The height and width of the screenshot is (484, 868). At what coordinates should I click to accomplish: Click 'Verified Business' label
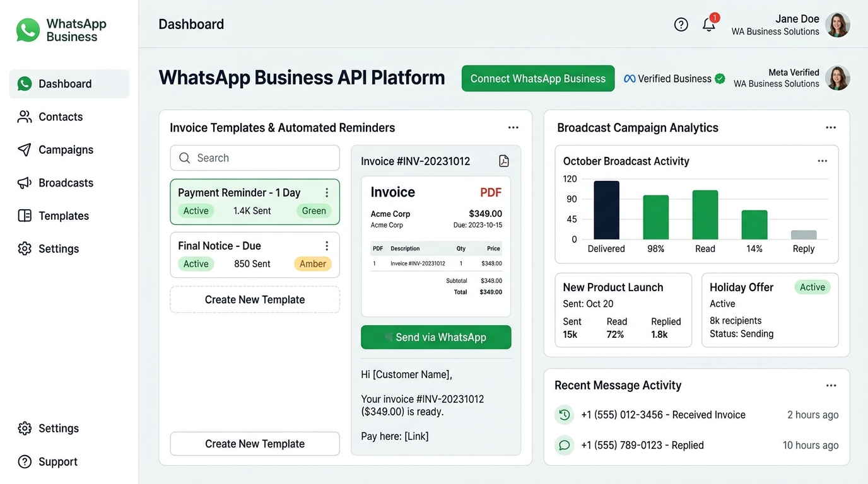[x=674, y=79]
